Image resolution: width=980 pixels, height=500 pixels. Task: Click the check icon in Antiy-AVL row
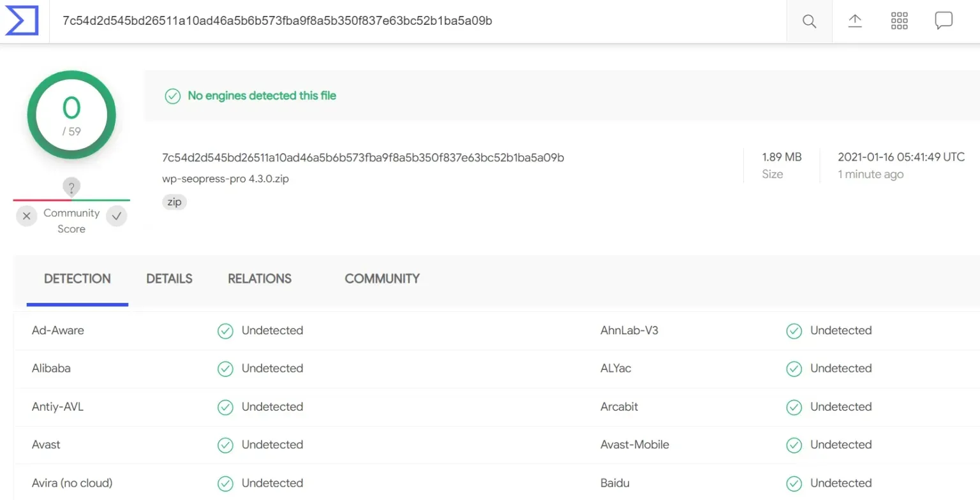click(225, 407)
